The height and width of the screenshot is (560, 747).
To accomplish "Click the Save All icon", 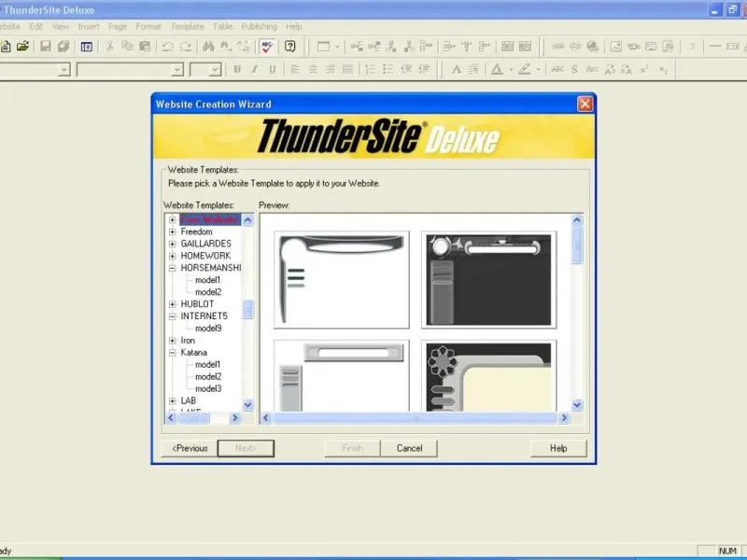I will pos(63,46).
